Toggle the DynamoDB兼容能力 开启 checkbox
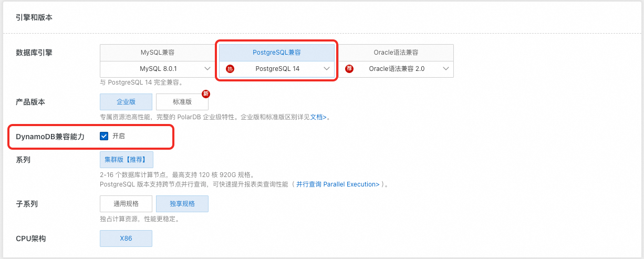644x259 pixels. [x=104, y=136]
